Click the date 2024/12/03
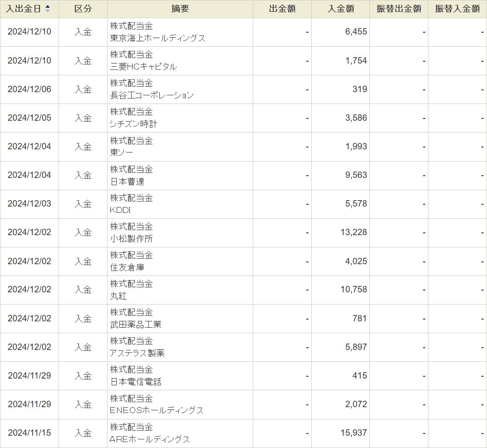 click(x=29, y=203)
